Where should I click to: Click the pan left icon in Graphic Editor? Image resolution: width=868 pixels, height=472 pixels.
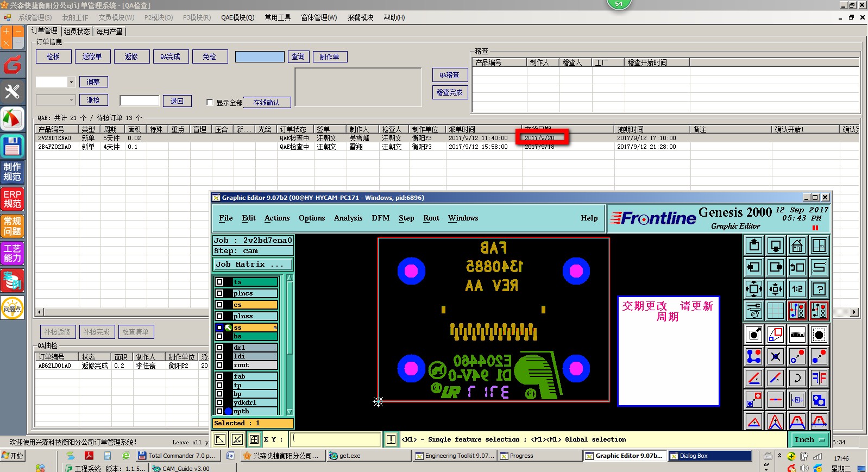click(754, 267)
